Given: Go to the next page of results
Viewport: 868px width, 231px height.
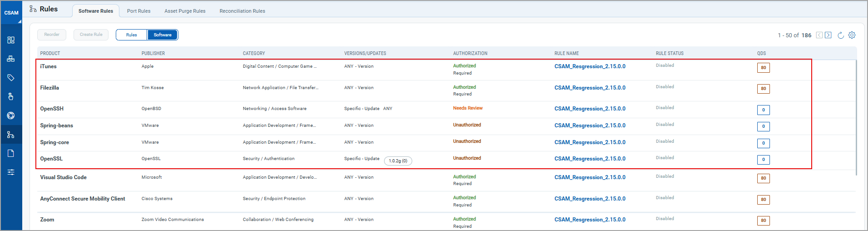Looking at the screenshot, I should coord(828,35).
